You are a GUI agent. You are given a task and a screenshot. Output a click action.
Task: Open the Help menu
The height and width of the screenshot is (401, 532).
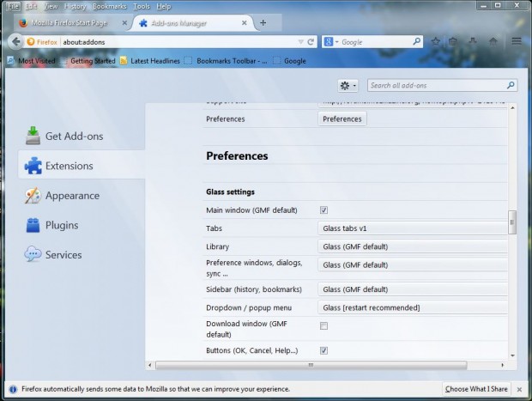click(164, 6)
